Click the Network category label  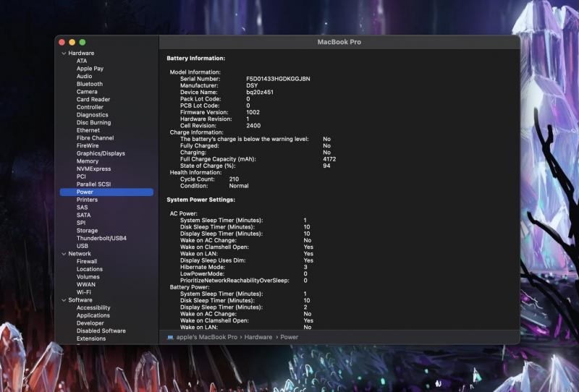point(80,254)
